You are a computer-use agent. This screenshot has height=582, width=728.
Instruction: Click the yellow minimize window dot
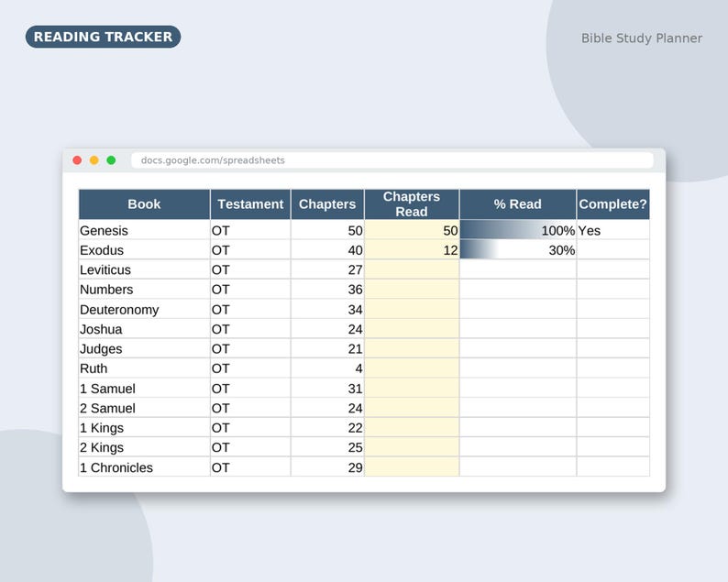pyautogui.click(x=94, y=160)
